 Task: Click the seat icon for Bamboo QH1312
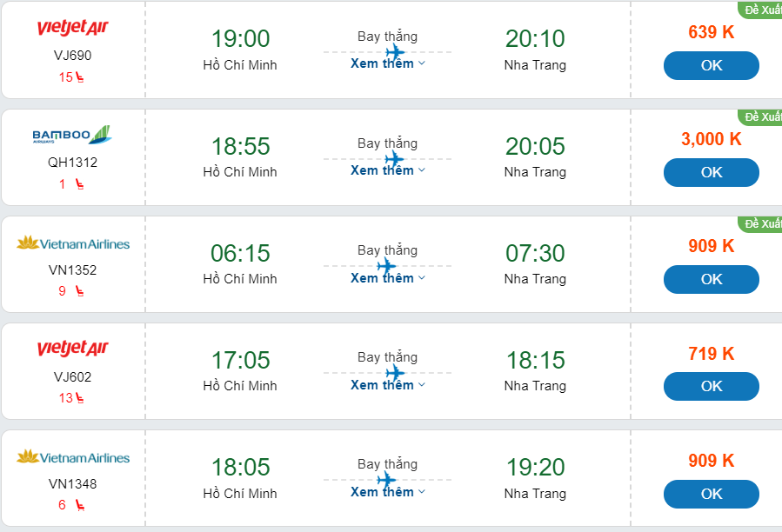80,184
